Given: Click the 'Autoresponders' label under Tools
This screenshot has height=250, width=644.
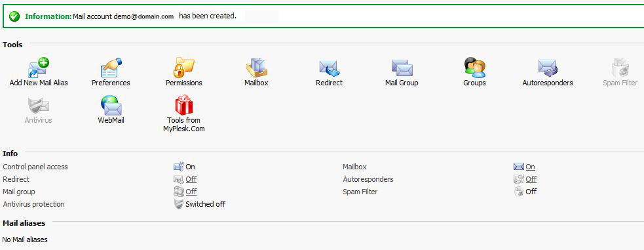Looking at the screenshot, I should 548,83.
